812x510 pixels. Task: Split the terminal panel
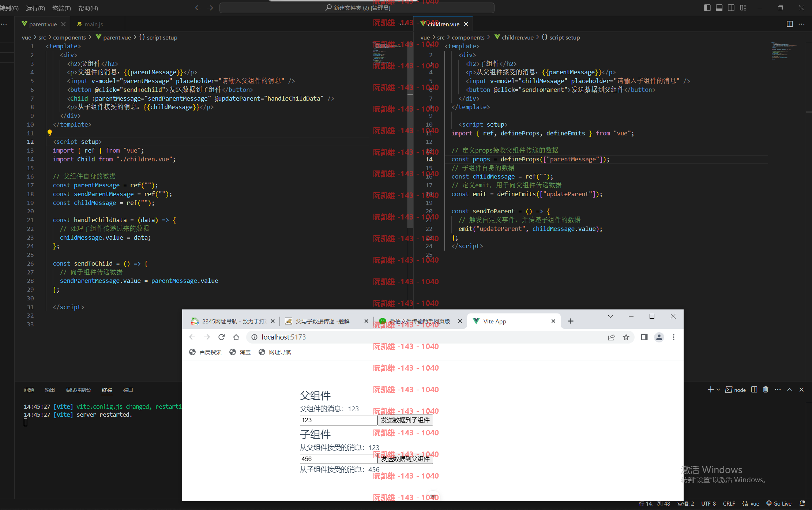754,390
